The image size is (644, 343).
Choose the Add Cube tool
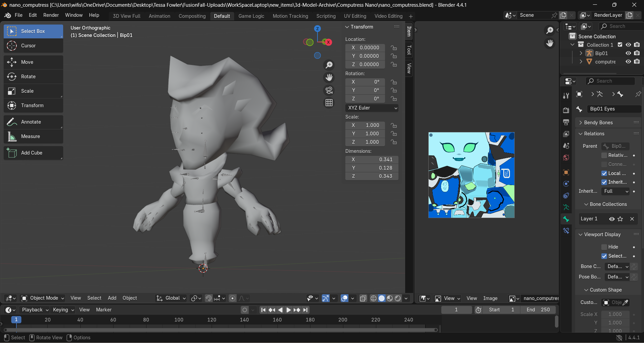33,153
